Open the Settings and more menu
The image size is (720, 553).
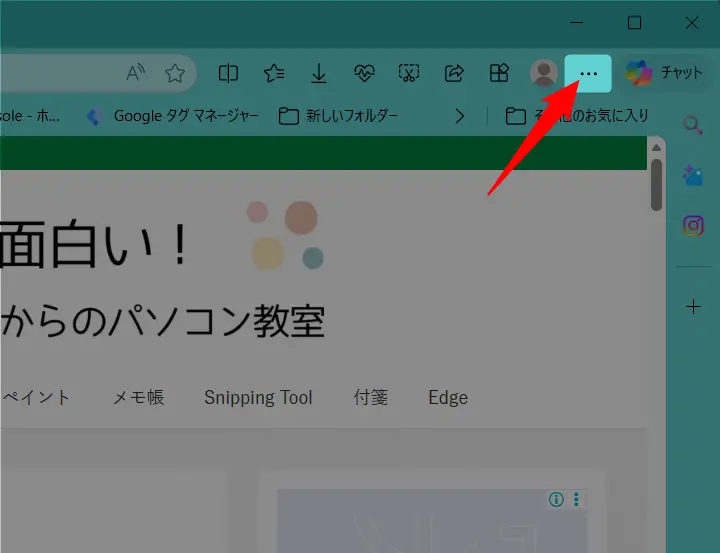588,73
